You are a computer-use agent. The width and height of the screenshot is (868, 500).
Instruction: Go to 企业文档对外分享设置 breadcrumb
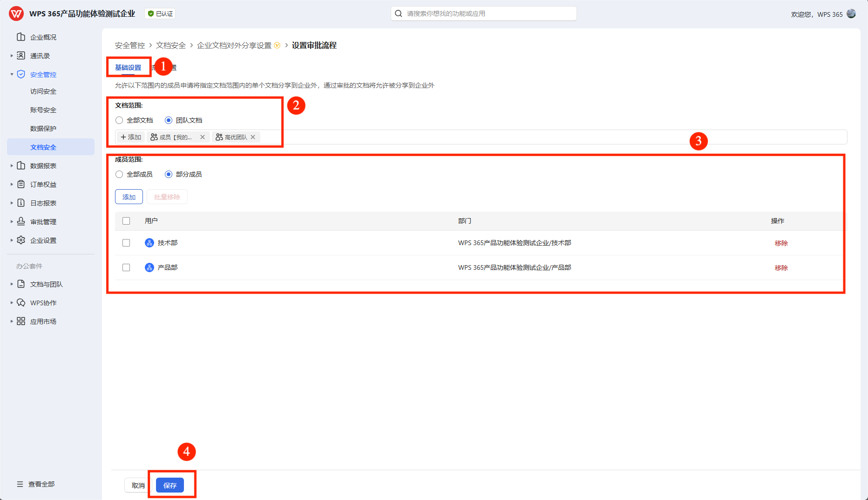(234, 45)
